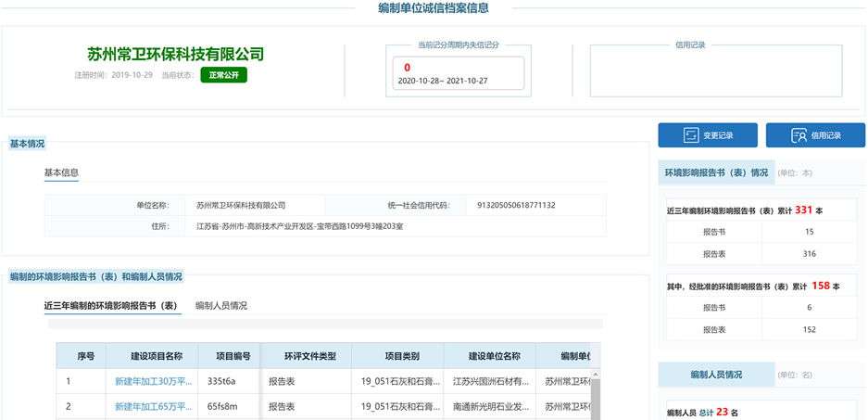Click the 编制人员情况 side panel header
868x420 pixels.
716,375
